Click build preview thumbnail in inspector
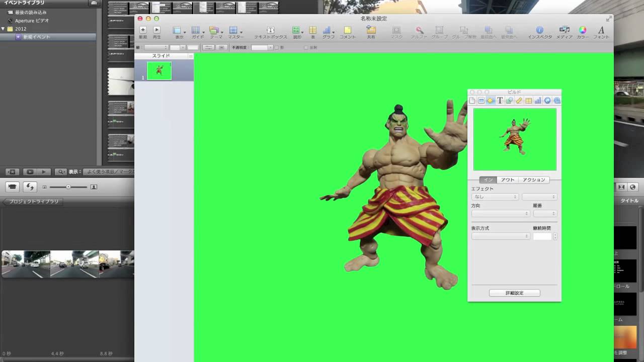Screen dimensions: 644x362 coord(515,139)
